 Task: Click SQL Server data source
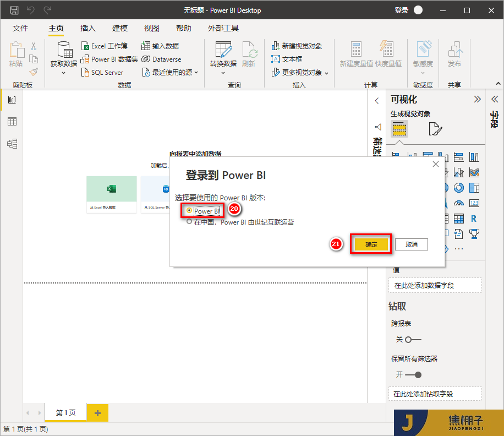click(102, 72)
